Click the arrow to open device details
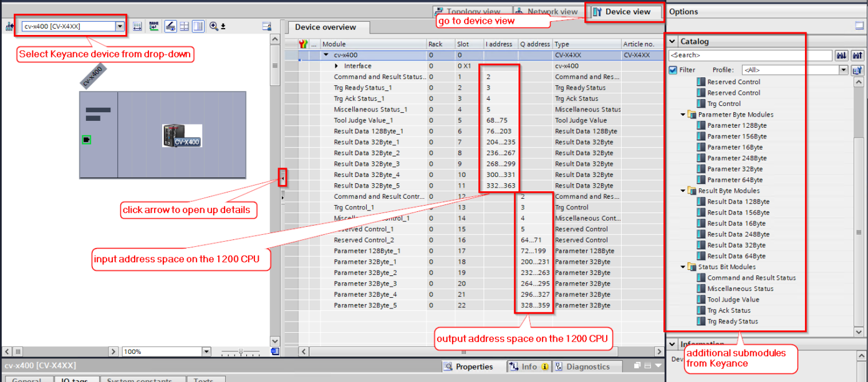The image size is (868, 382). point(282,178)
